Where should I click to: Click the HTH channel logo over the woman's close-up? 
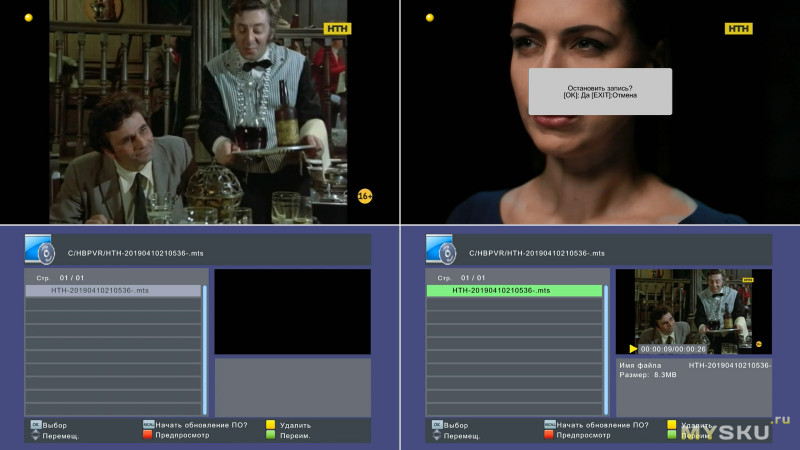pyautogui.click(x=738, y=29)
